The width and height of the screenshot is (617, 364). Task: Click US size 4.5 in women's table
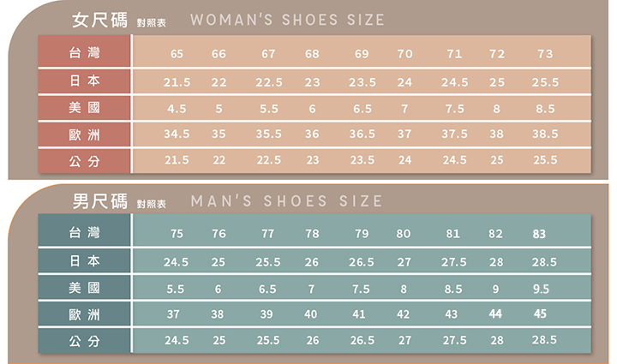pyautogui.click(x=177, y=109)
